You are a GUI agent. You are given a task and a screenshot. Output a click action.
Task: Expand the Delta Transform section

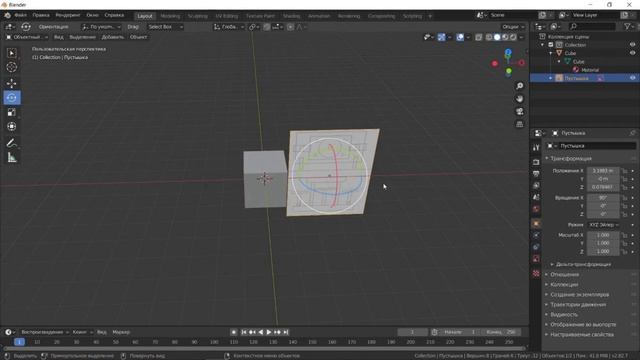583,264
